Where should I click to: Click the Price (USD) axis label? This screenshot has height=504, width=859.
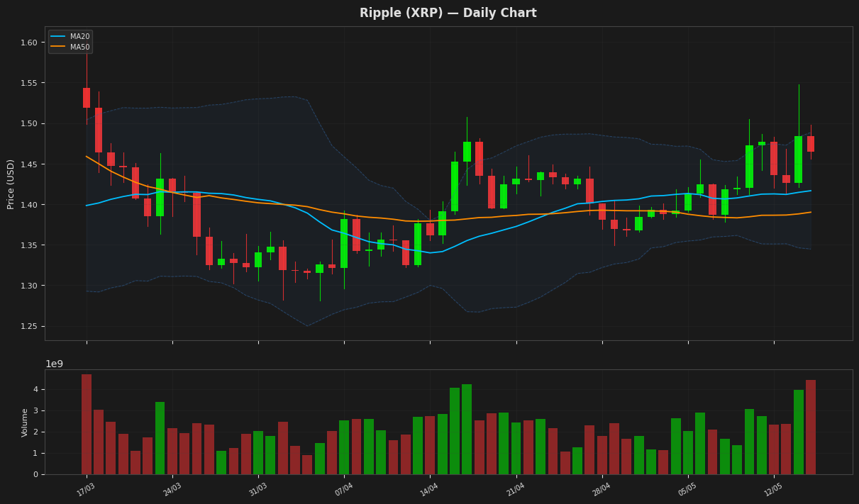click(x=11, y=184)
